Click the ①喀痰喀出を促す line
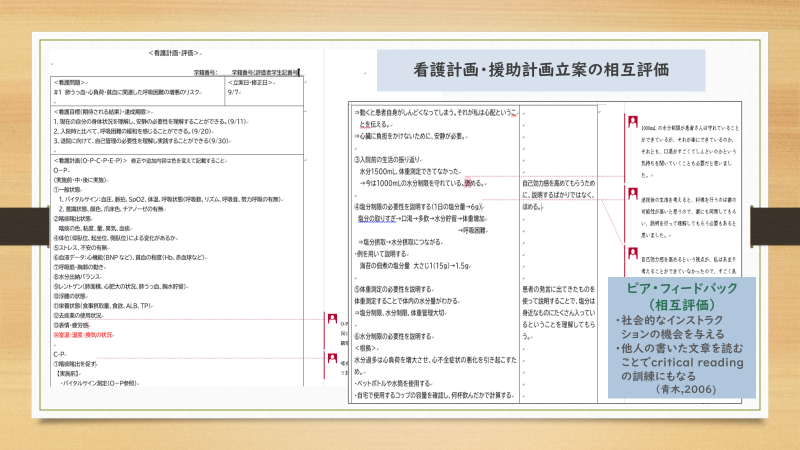 click(76, 364)
